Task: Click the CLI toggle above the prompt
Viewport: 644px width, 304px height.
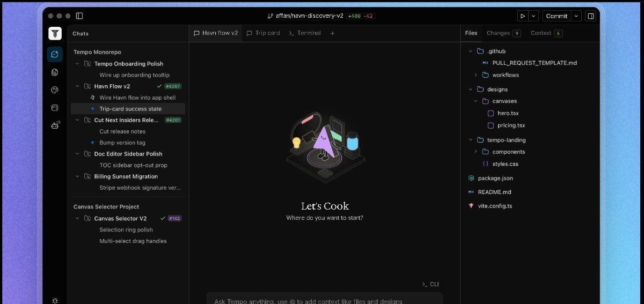Action: 430,284
